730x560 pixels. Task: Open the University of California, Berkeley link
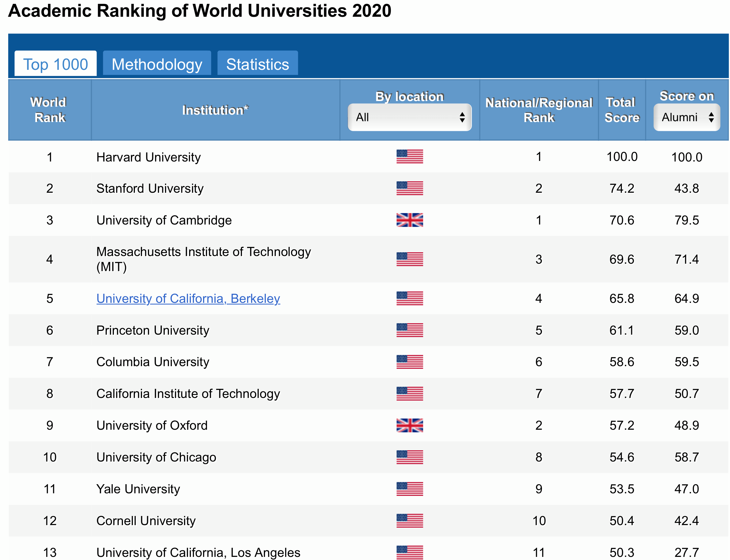click(188, 299)
